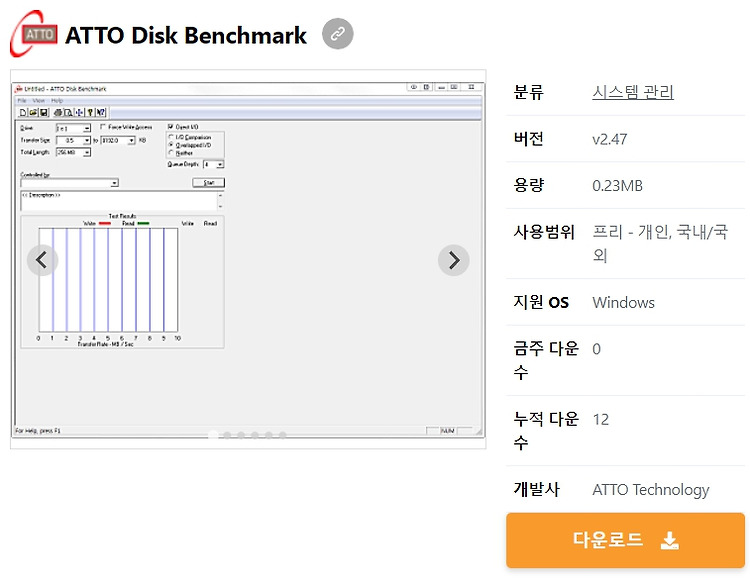This screenshot has height=584, width=750.
Task: Click the orange 다운로드 download button
Action: (625, 540)
